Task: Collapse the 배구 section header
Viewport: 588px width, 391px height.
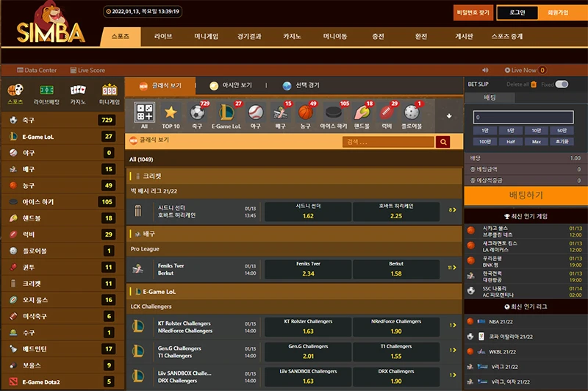Action: pyautogui.click(x=294, y=234)
